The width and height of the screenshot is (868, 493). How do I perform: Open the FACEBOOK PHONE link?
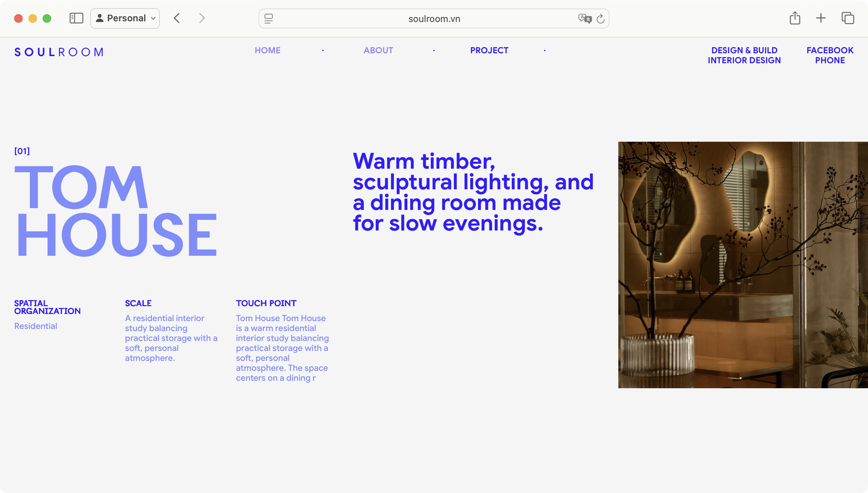click(830, 55)
